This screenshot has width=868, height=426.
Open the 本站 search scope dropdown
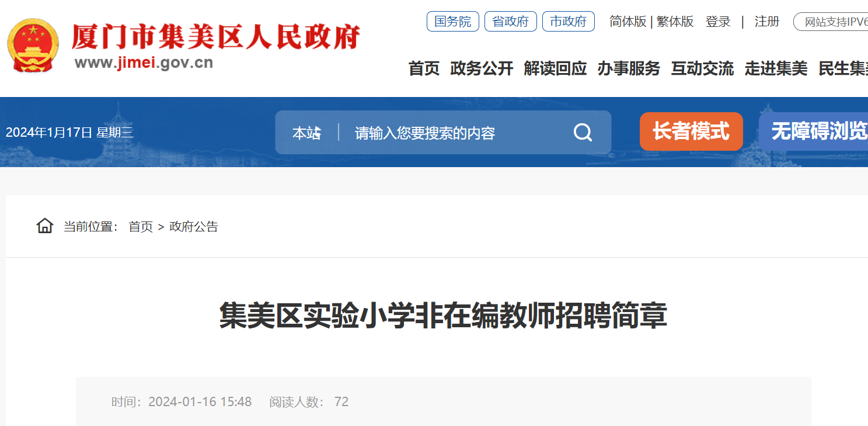tap(307, 133)
